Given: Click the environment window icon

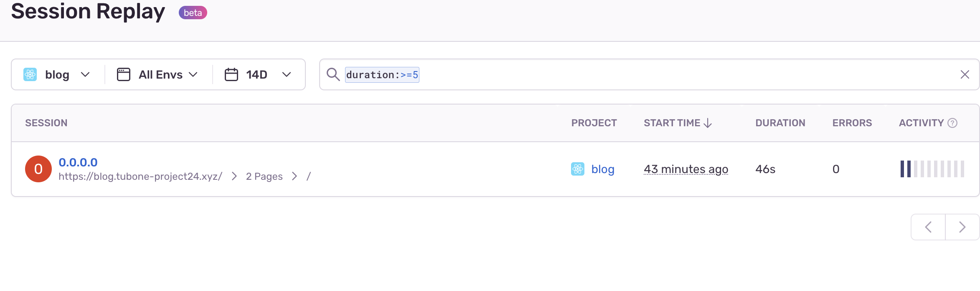Looking at the screenshot, I should click(124, 74).
